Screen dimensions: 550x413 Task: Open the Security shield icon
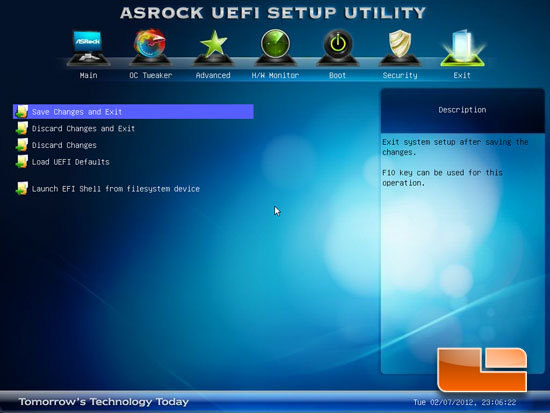pos(400,48)
